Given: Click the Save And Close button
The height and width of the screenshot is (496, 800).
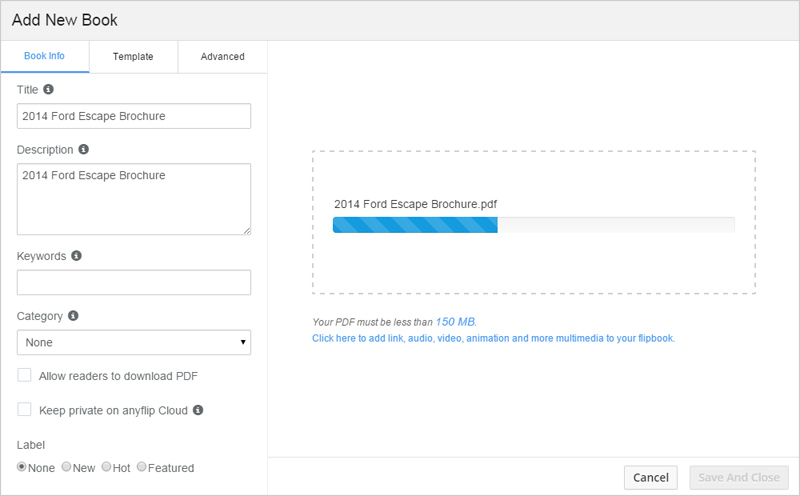Looking at the screenshot, I should point(738,477).
